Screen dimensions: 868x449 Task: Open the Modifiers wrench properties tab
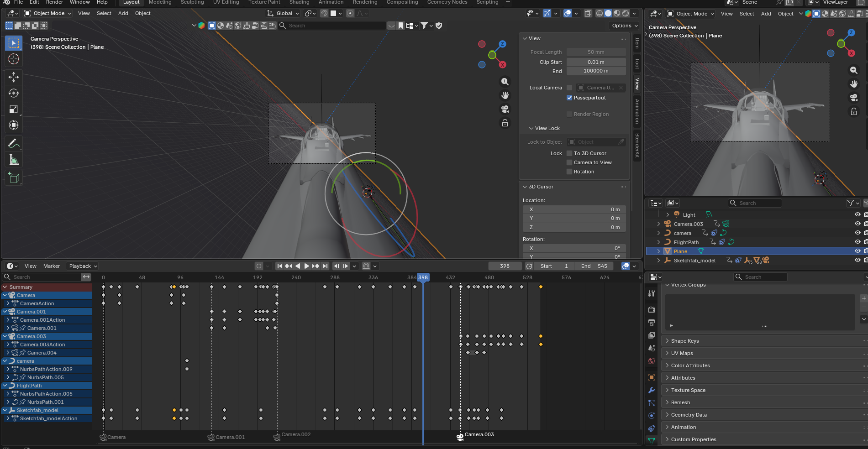point(652,390)
